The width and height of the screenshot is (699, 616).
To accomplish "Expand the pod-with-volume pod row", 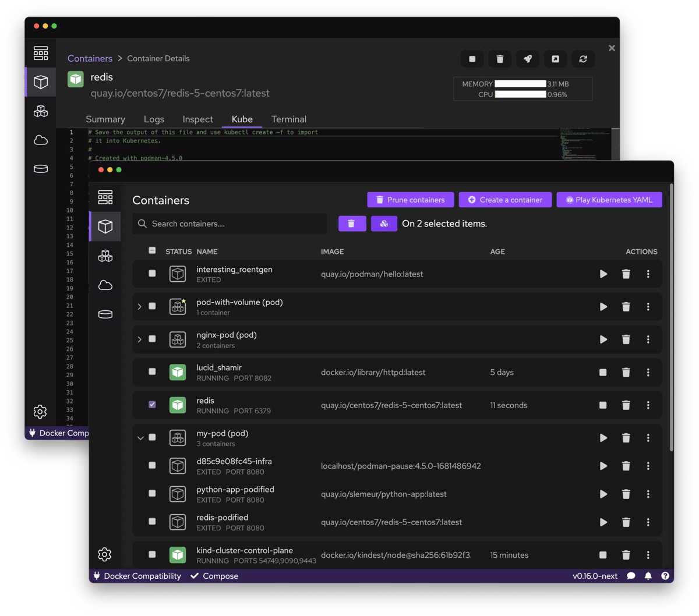I will 139,306.
